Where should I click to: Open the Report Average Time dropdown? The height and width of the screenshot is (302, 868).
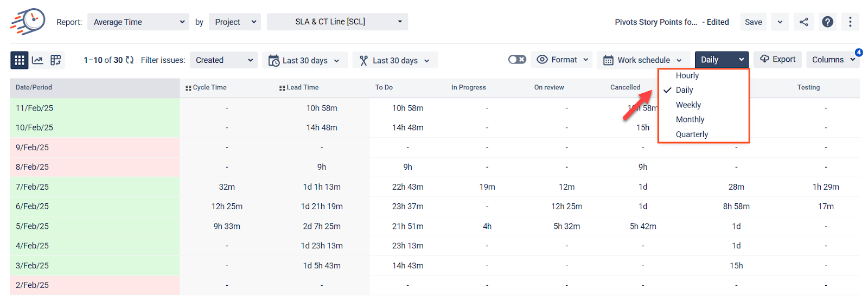pyautogui.click(x=138, y=22)
